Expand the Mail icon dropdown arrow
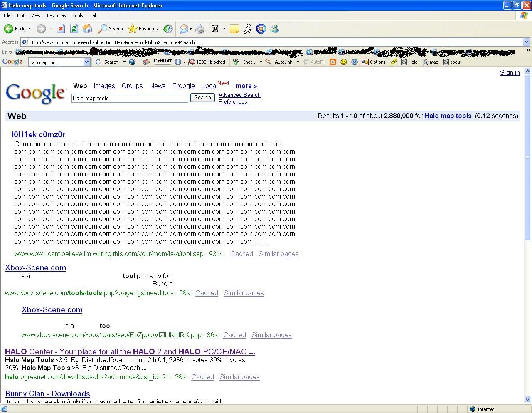 point(190,29)
